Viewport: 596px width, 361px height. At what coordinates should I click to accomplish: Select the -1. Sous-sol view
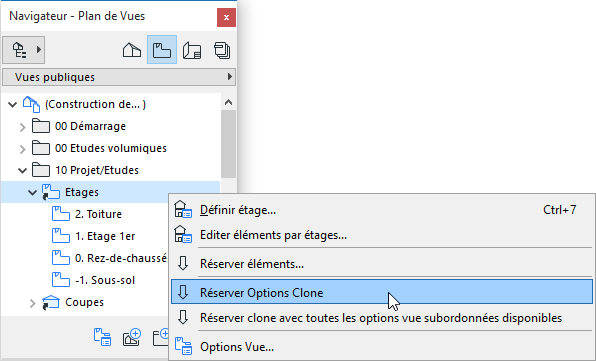tap(105, 280)
